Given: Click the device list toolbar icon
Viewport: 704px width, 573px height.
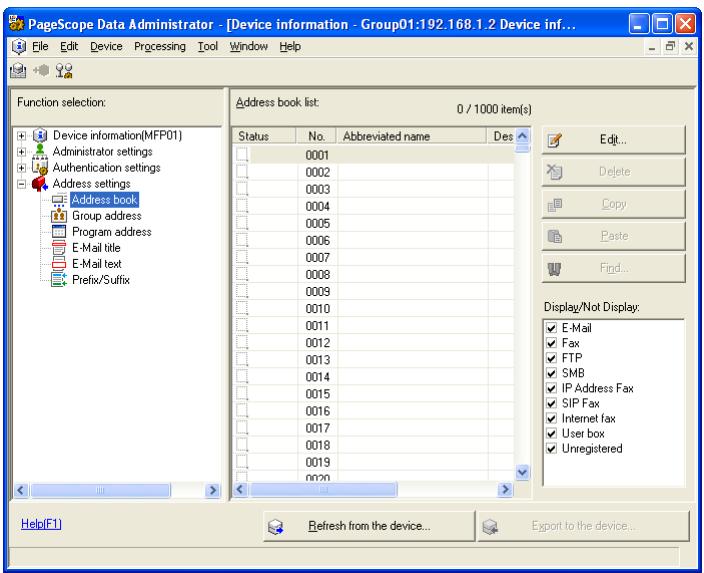Looking at the screenshot, I should (18, 71).
